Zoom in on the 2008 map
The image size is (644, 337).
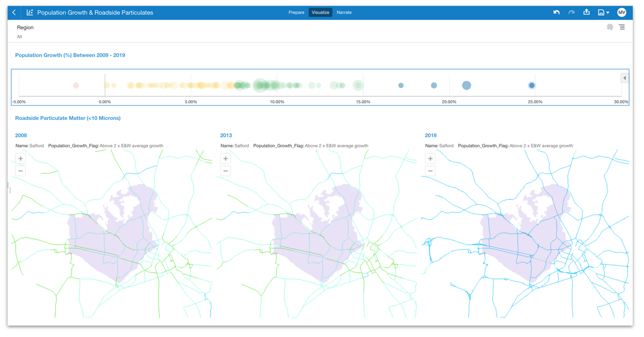pos(21,158)
